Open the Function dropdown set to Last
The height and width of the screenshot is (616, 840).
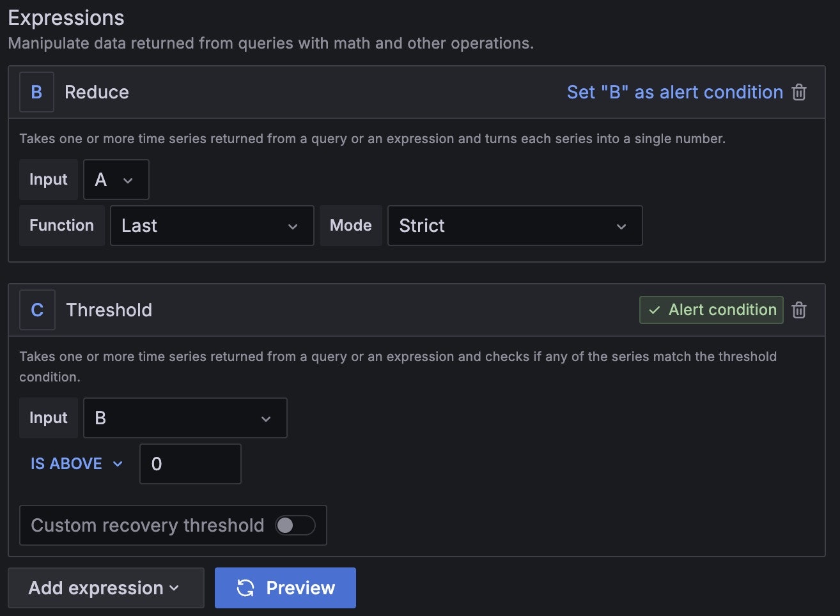pos(212,226)
